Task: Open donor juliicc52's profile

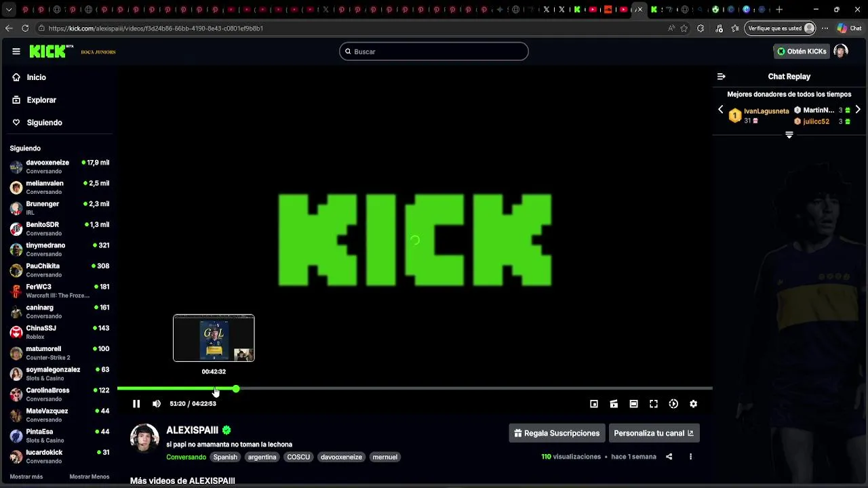Action: click(816, 121)
